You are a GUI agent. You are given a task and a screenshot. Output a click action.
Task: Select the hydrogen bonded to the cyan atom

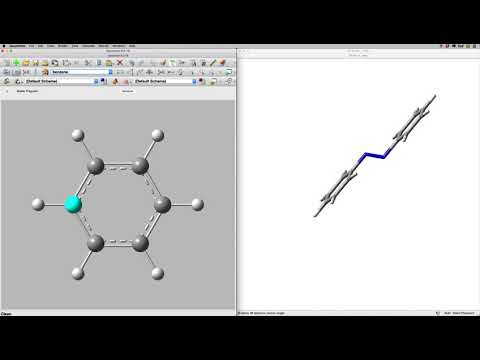coord(38,204)
